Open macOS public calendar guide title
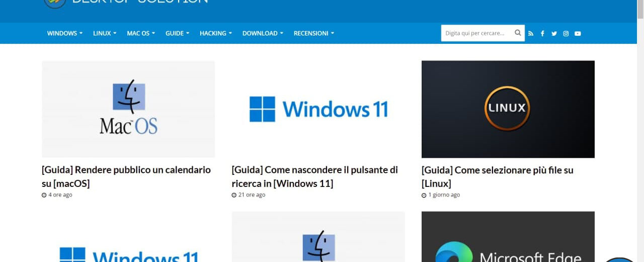 point(126,176)
